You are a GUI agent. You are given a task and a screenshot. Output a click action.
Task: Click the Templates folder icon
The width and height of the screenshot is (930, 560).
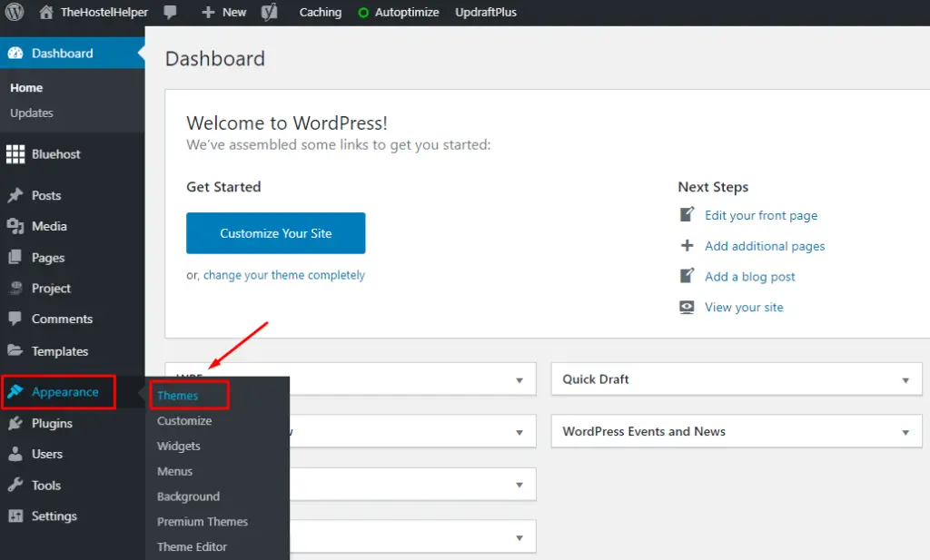pyautogui.click(x=15, y=350)
